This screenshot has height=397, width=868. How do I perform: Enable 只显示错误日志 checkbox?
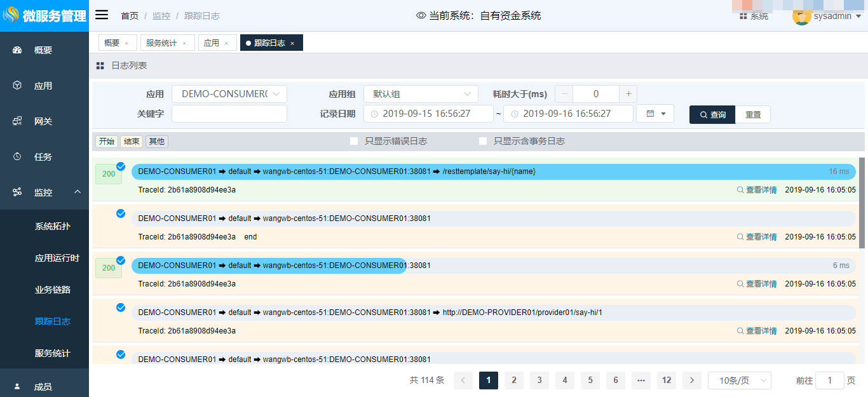[354, 141]
